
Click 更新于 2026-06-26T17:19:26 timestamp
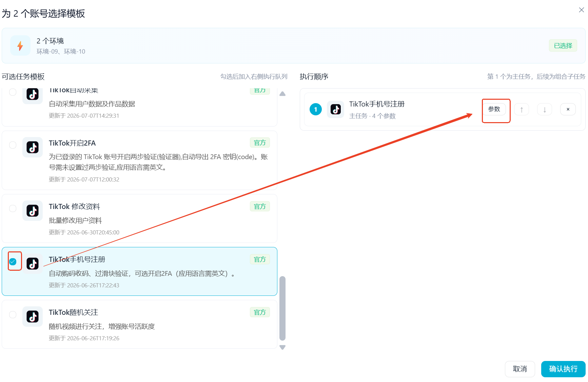(x=84, y=338)
